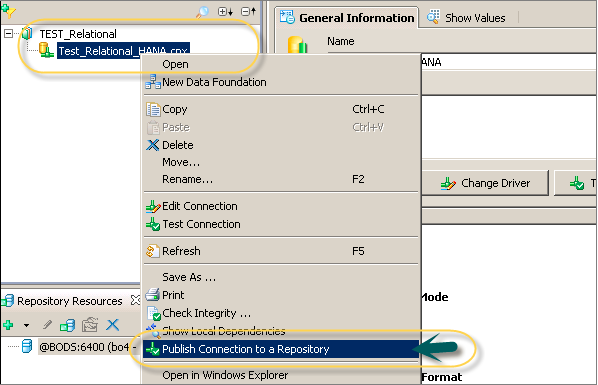This screenshot has width=598, height=385.
Task: Click the filter funnel icon at top left
Action: (x=8, y=10)
